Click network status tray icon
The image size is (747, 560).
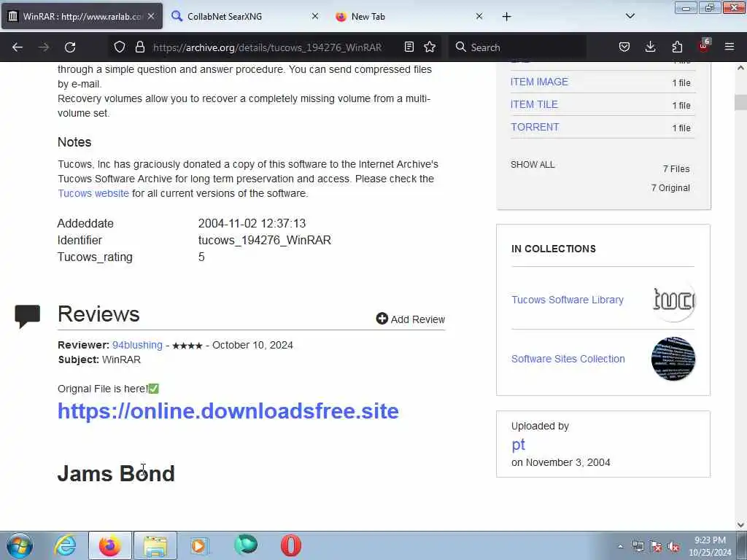point(638,547)
